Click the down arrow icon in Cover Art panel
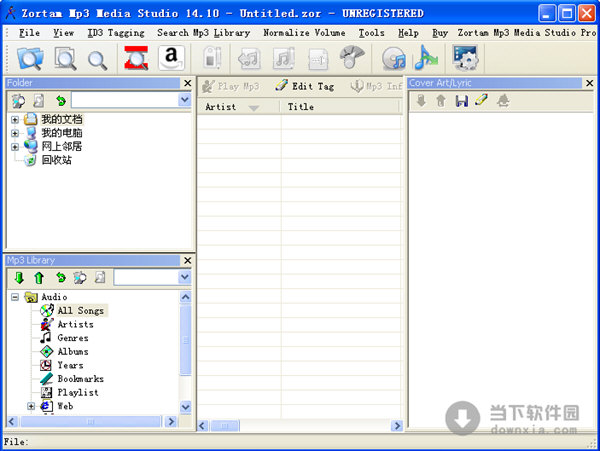This screenshot has width=600, height=451. 421,101
